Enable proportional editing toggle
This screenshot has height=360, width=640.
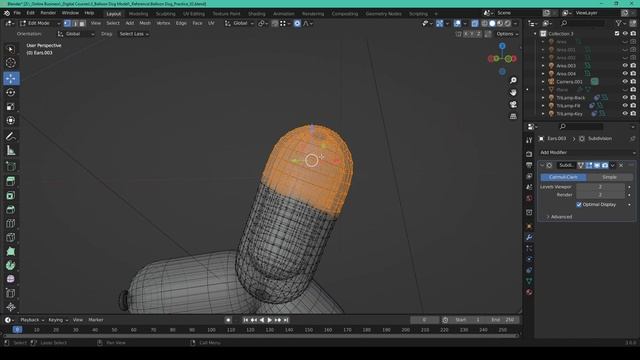297,23
